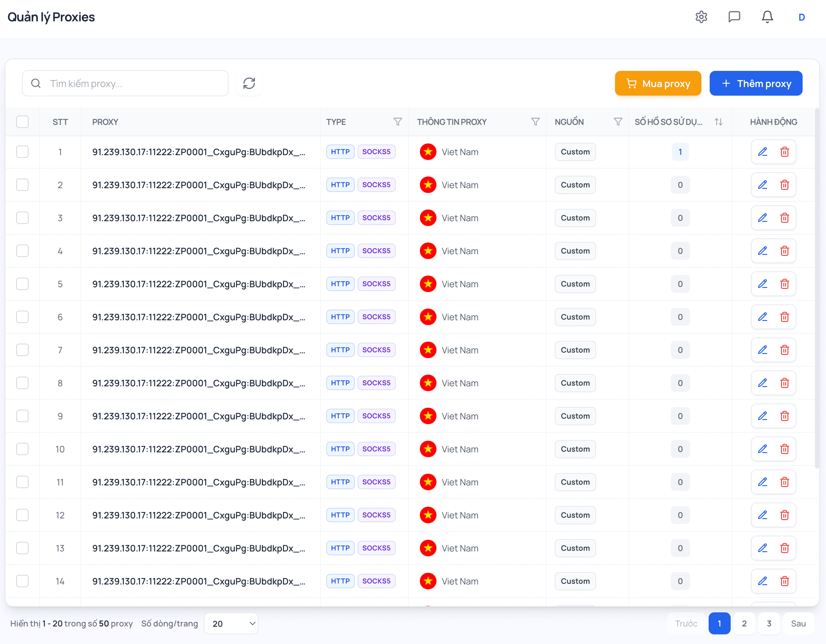The height and width of the screenshot is (644, 826).
Task: Select checkbox for row 10
Action: (22, 449)
